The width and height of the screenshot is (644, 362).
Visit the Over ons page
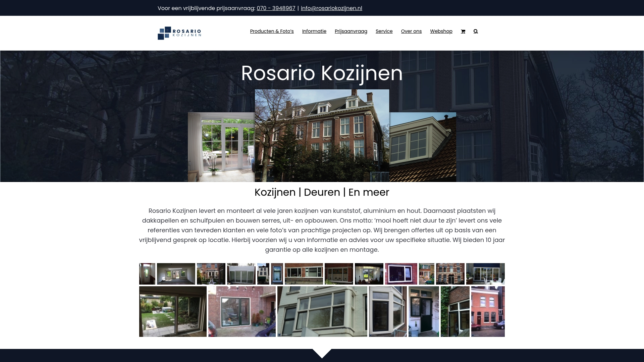pos(411,31)
